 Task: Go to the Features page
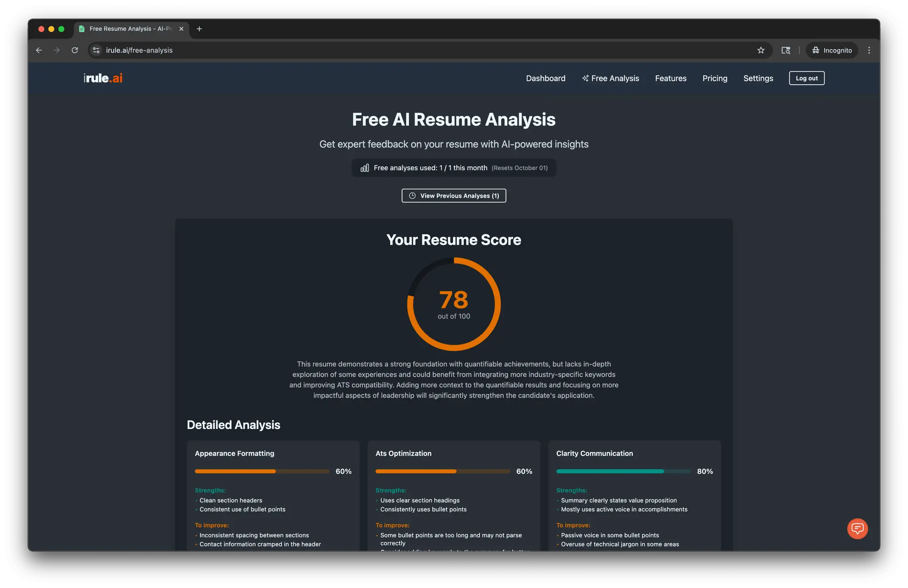[x=670, y=78]
